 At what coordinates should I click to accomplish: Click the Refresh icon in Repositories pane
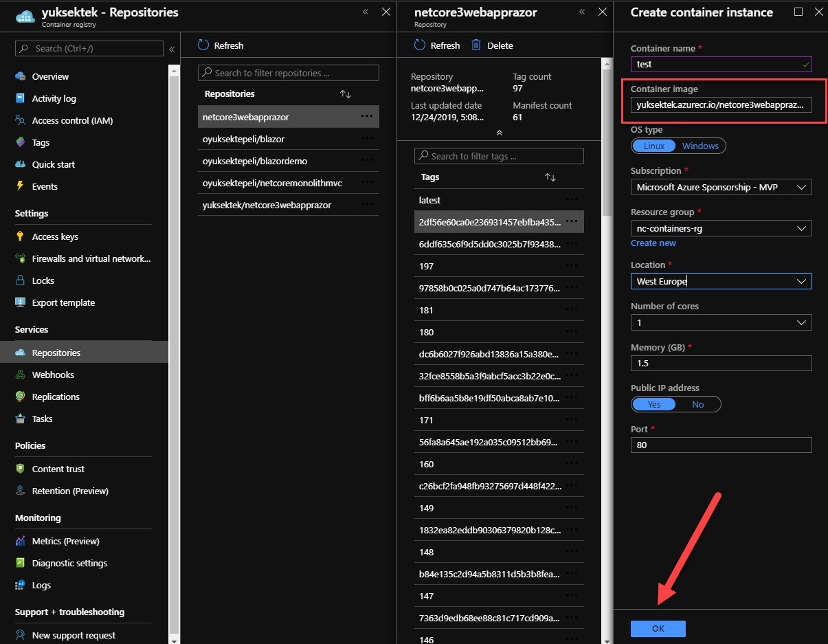coord(203,45)
